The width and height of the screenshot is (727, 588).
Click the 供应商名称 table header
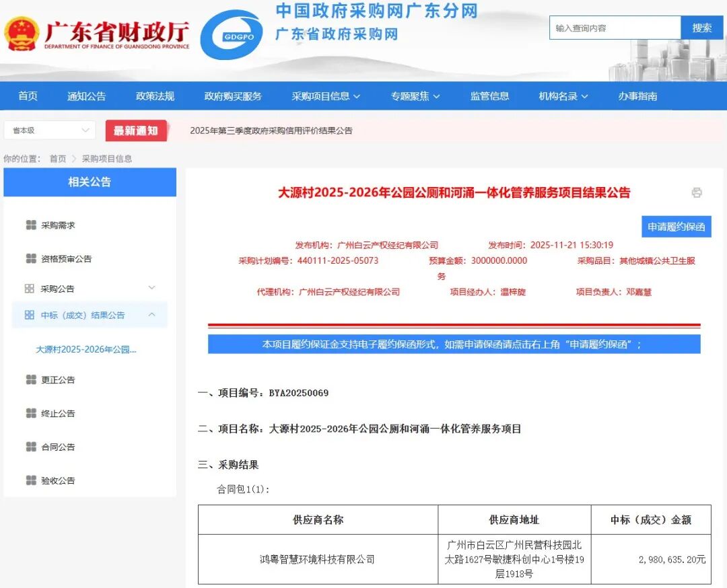[318, 520]
